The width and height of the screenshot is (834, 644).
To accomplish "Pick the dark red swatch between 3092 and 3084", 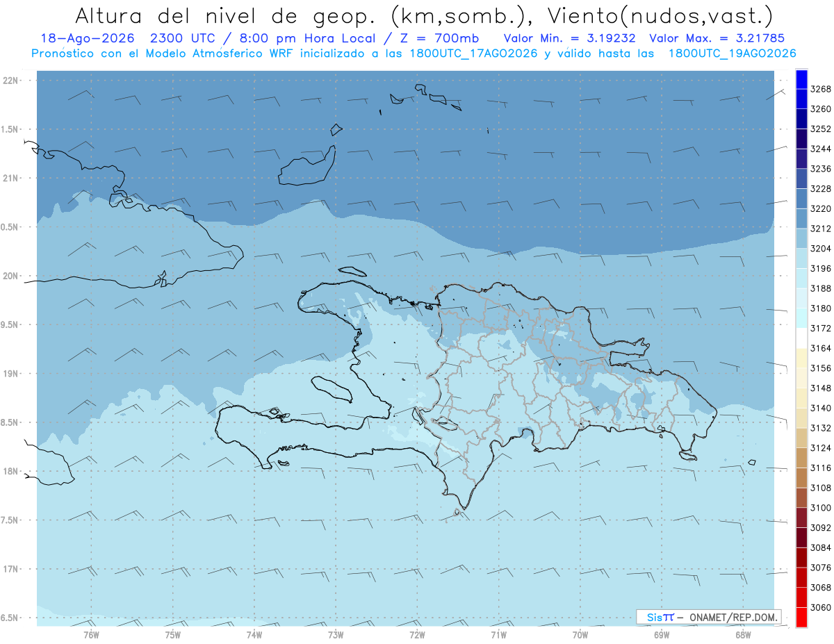I will tap(801, 538).
